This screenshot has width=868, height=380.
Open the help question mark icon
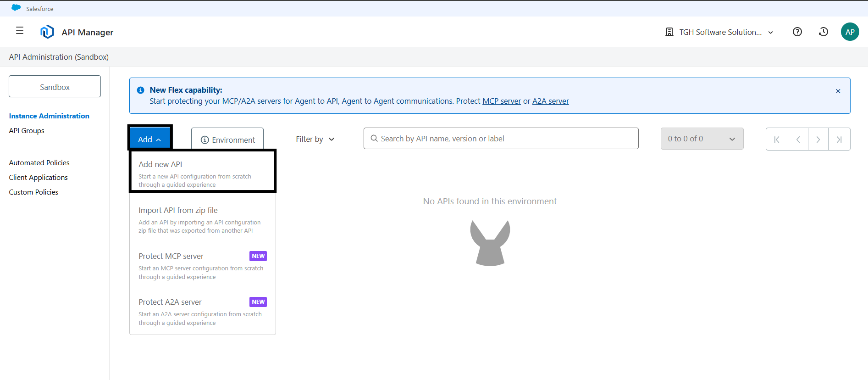pyautogui.click(x=797, y=32)
